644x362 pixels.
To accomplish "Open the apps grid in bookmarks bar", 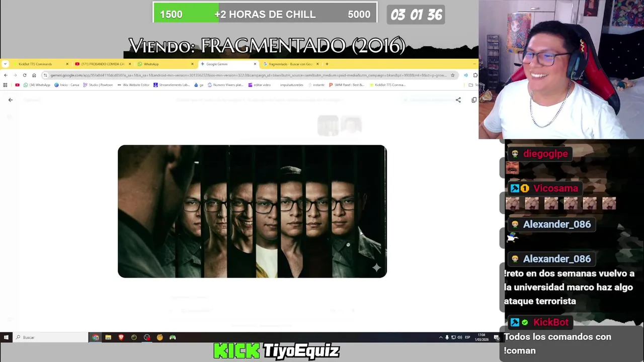I will (x=5, y=85).
